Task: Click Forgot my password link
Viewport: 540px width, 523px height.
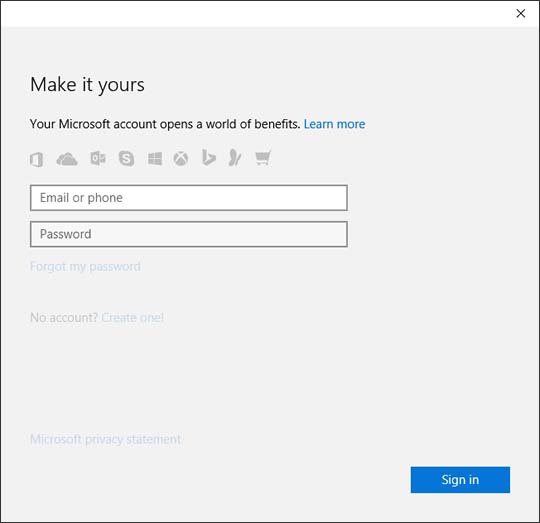Action: (85, 266)
